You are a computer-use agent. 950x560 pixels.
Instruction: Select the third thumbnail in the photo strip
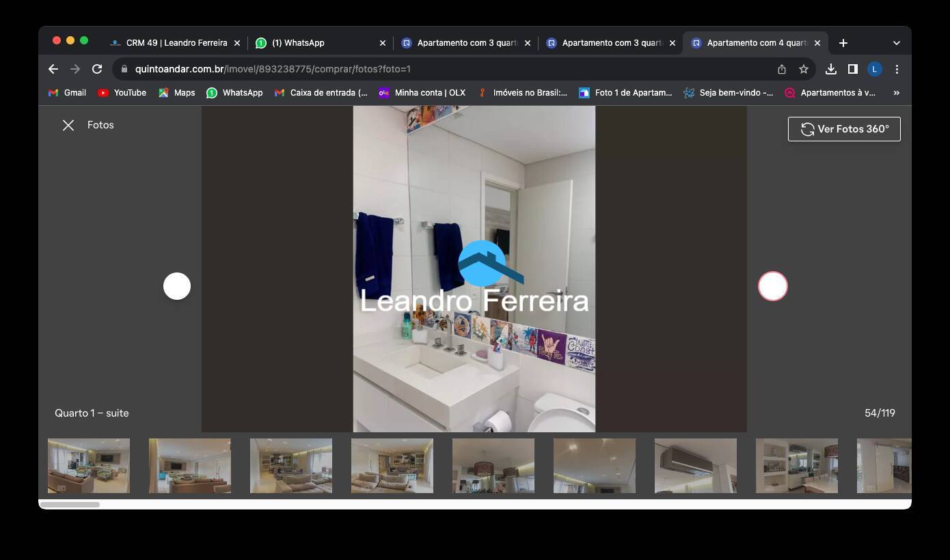[291, 466]
